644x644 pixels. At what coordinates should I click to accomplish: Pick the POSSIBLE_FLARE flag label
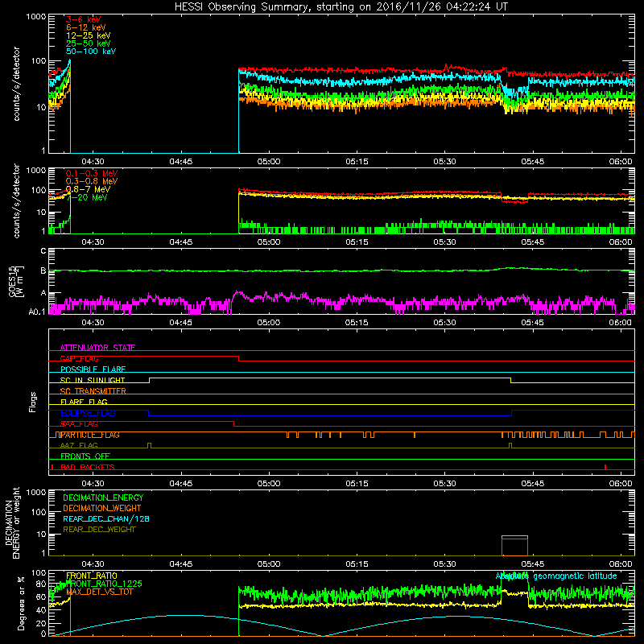coord(93,369)
